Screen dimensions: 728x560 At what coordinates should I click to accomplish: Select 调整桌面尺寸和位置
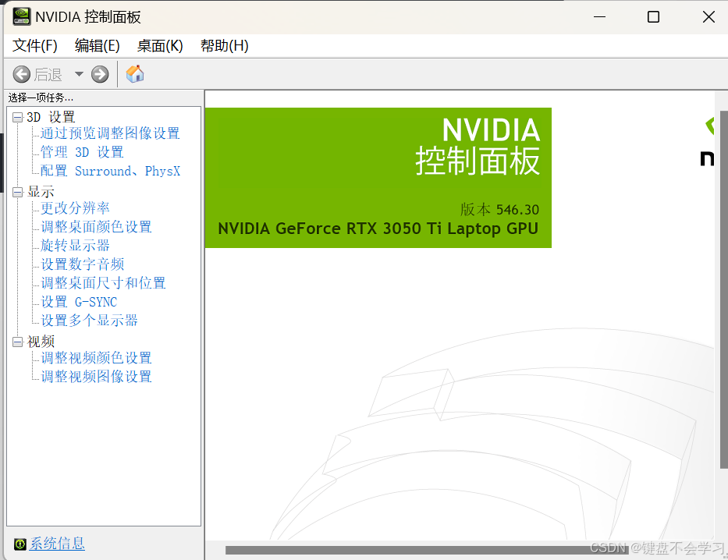(103, 283)
